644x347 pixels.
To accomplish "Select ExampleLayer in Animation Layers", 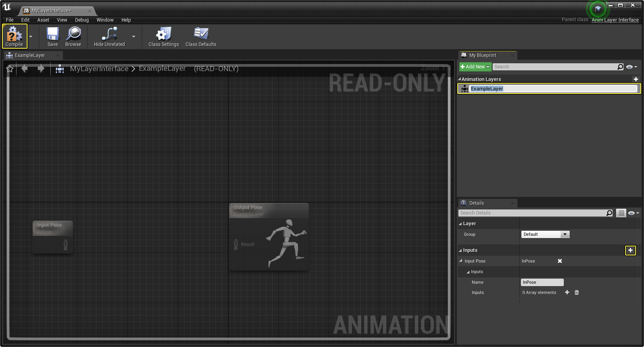I will 549,89.
